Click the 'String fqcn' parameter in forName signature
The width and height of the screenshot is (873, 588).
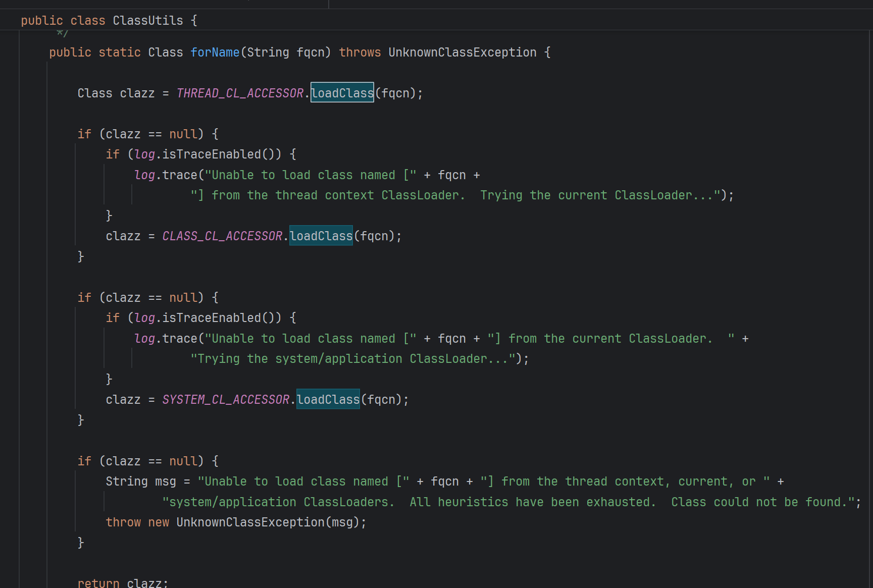coord(285,52)
